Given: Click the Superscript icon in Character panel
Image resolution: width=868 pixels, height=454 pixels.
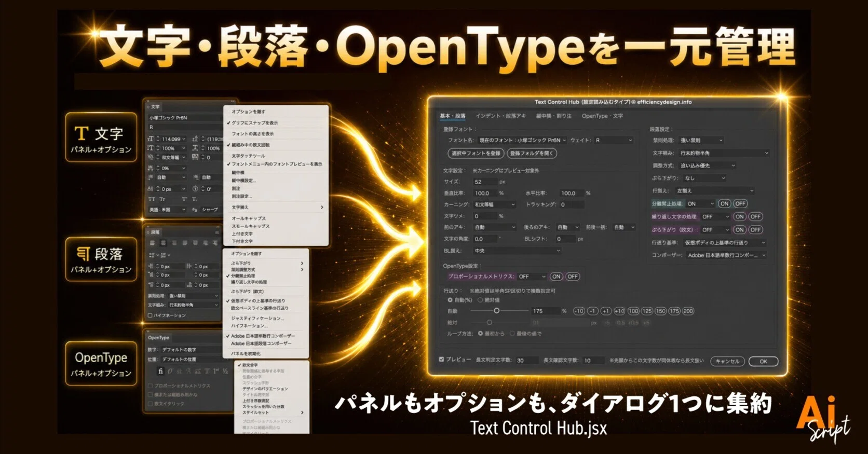Looking at the screenshot, I should coord(184,199).
